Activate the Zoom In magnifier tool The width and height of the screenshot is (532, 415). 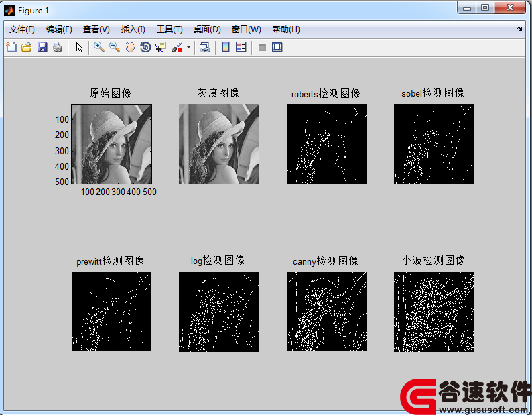coord(99,47)
